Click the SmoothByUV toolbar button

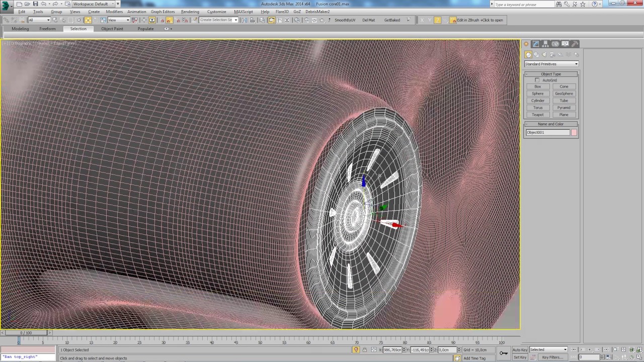345,20
